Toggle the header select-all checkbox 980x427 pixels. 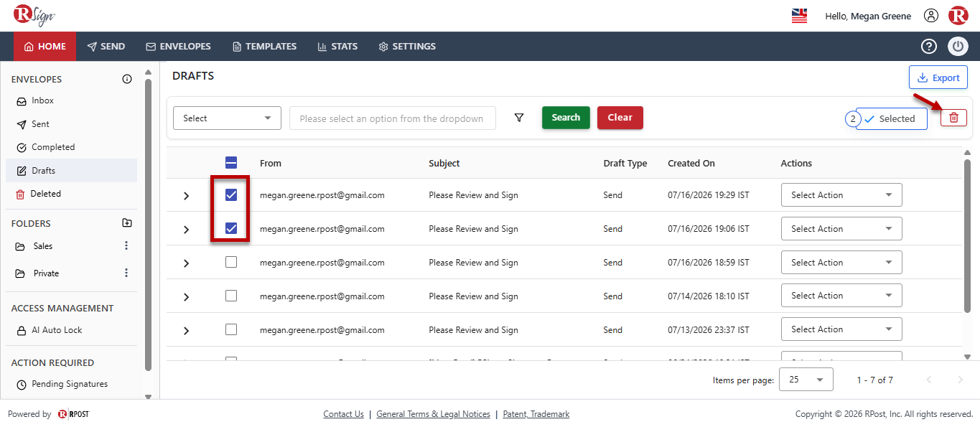coord(231,163)
